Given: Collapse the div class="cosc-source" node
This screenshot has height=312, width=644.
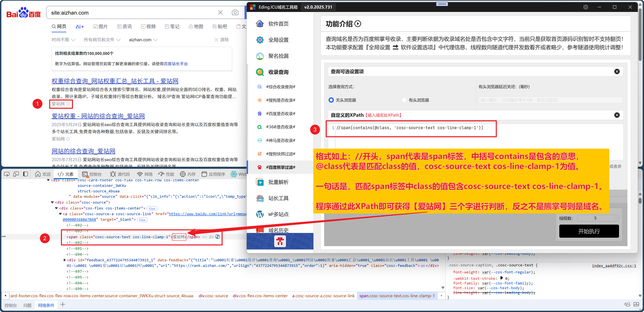Looking at the screenshot, I should click(x=52, y=202).
